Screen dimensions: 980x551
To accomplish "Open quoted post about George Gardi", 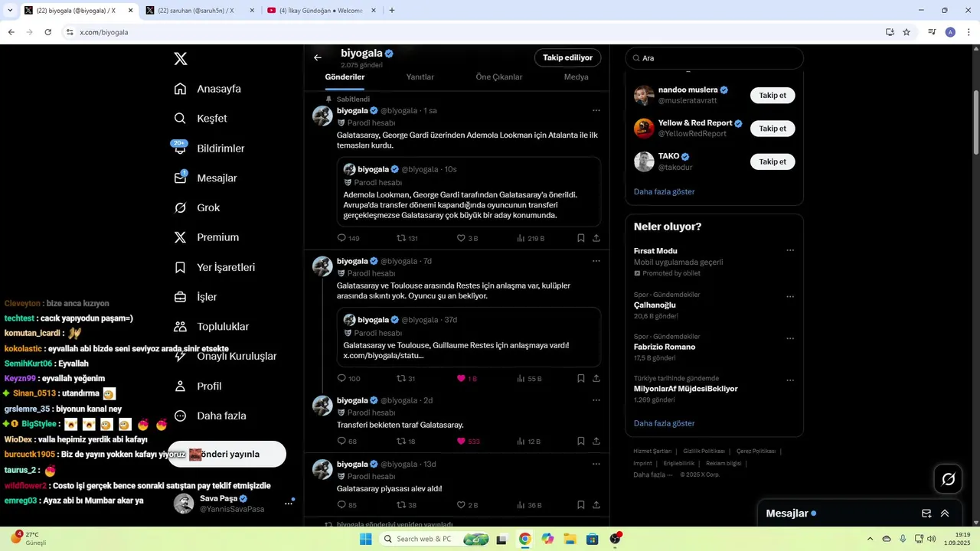I will pyautogui.click(x=469, y=192).
